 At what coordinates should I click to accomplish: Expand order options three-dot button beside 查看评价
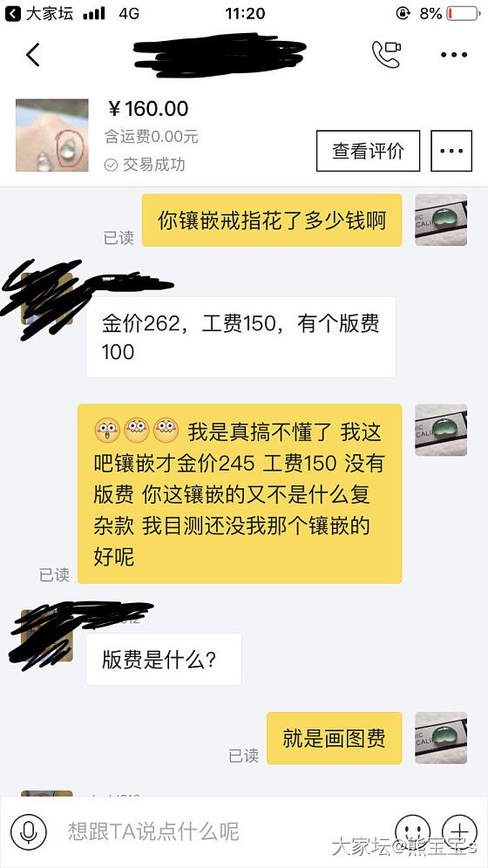(451, 151)
